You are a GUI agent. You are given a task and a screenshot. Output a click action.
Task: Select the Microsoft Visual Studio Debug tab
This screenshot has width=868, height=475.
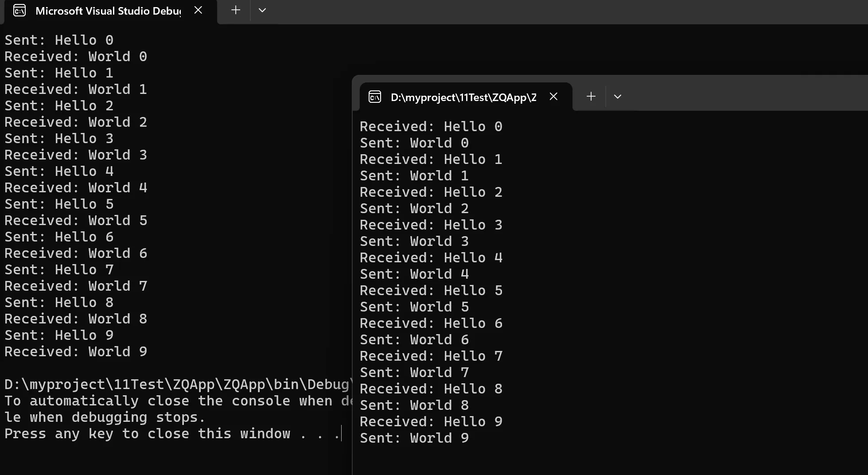(x=108, y=11)
